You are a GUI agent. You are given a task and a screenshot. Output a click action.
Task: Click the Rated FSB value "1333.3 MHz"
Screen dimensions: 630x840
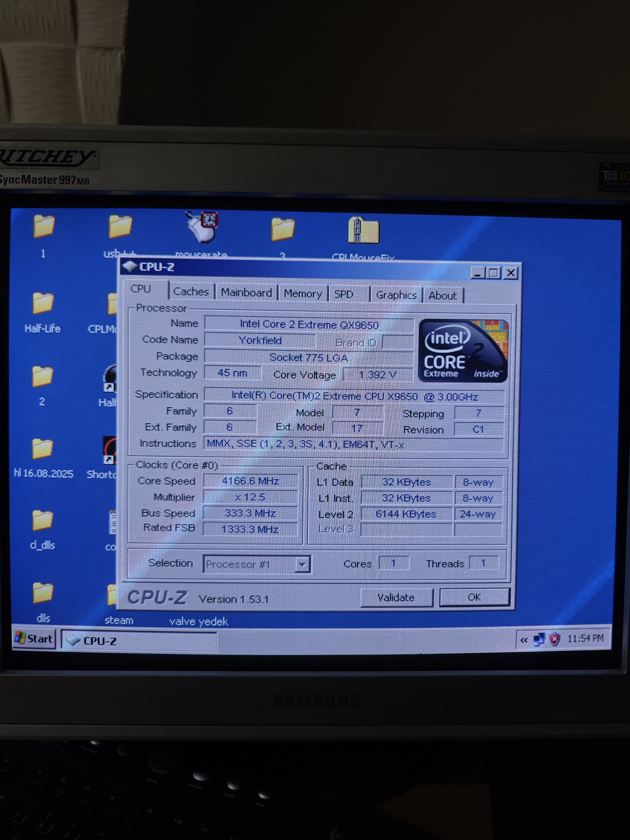pos(250,529)
